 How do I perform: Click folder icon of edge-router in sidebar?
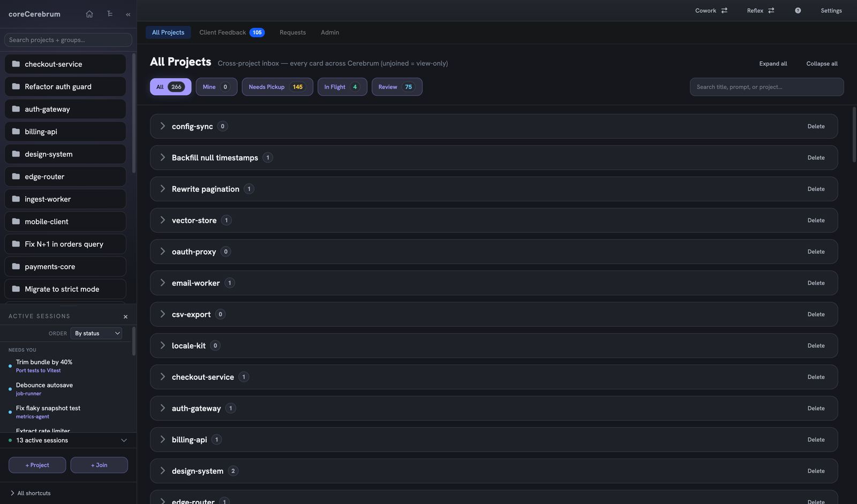pos(16,176)
